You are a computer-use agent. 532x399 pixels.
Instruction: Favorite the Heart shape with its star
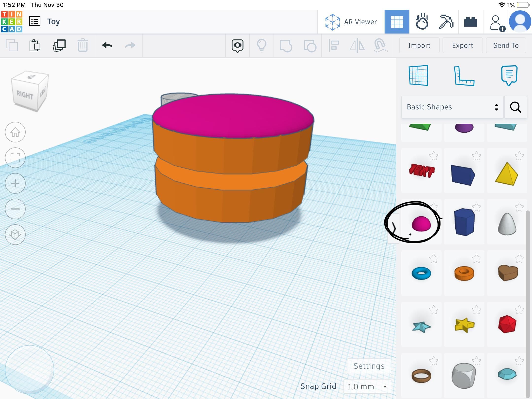(519, 258)
